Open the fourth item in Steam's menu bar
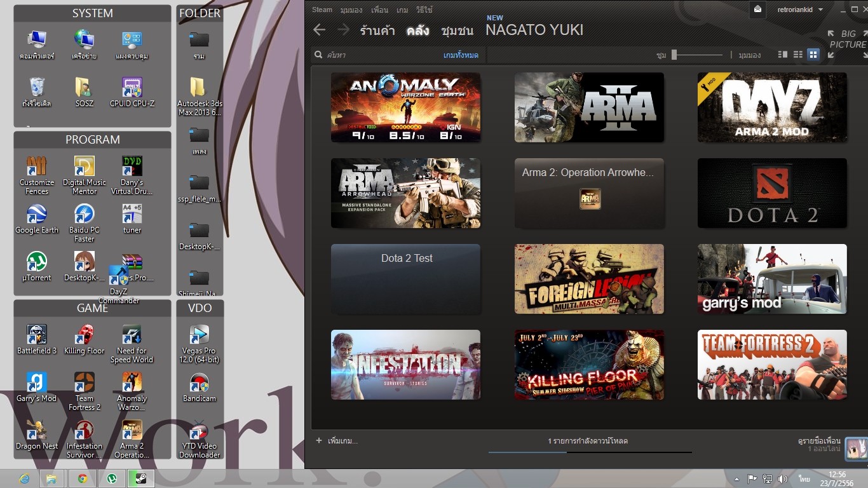This screenshot has width=868, height=488. coord(402,10)
